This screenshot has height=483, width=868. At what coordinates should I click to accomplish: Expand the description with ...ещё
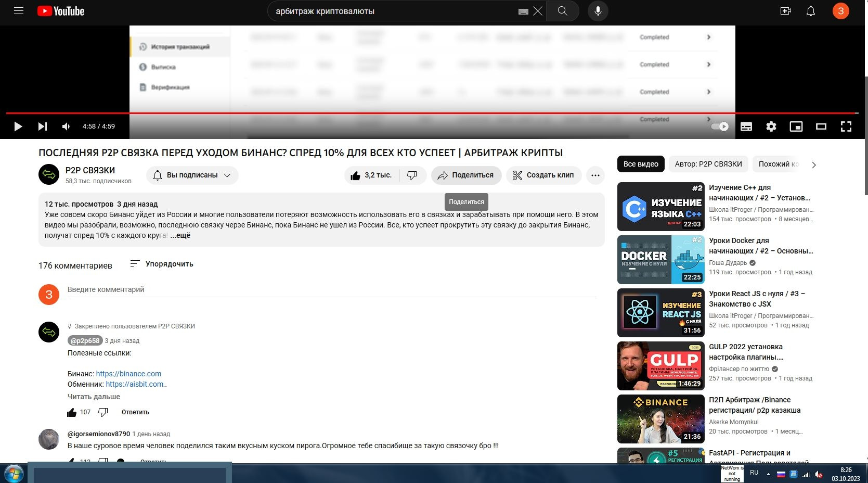pos(180,235)
